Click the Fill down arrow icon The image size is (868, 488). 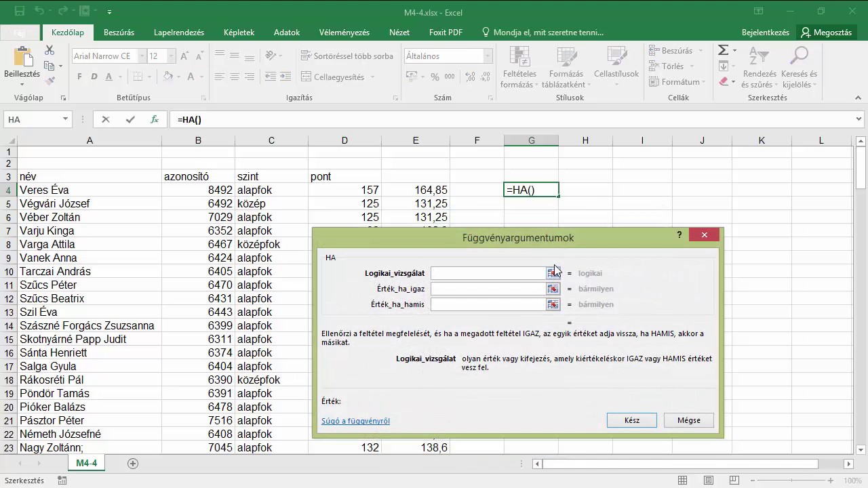tap(724, 66)
